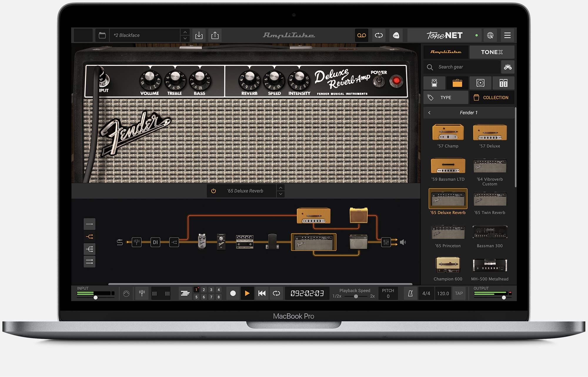The image size is (588, 377).
Task: Select the '65 Twin Reverb amp thumbnail
Action: (490, 200)
